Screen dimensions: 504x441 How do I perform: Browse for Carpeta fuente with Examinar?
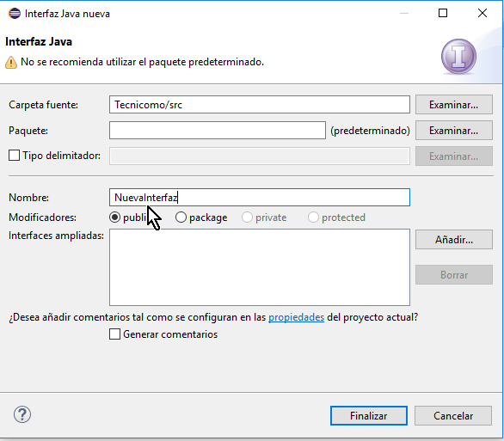coord(453,104)
